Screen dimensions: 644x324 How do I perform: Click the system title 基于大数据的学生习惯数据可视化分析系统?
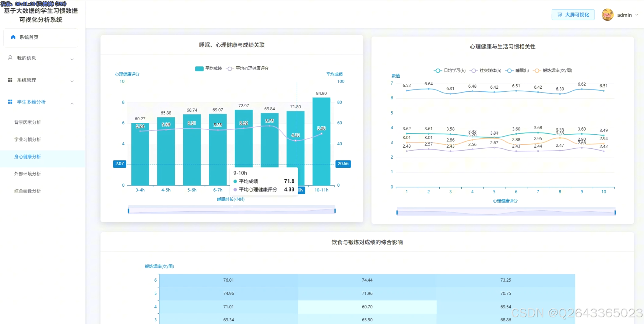[x=40, y=15]
